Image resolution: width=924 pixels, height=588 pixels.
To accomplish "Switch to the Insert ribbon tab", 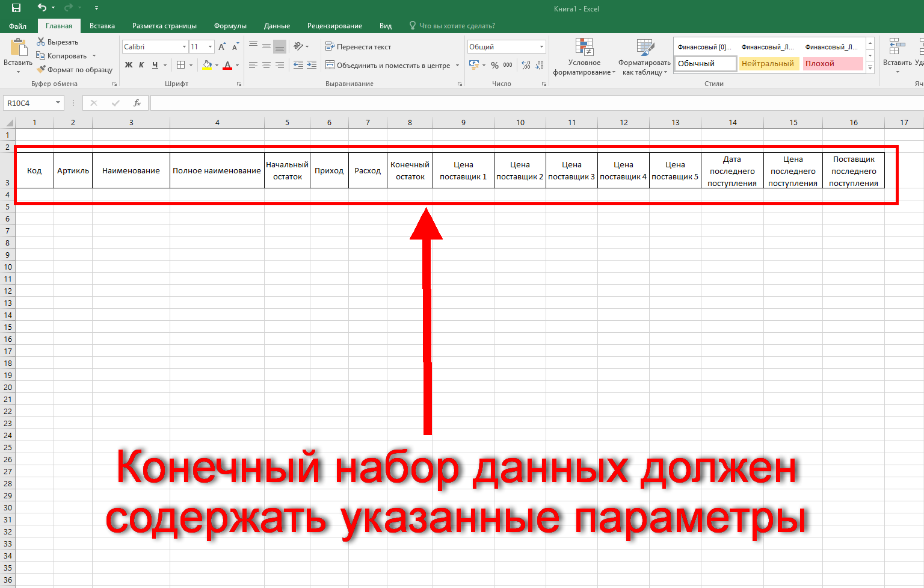I will click(x=102, y=26).
